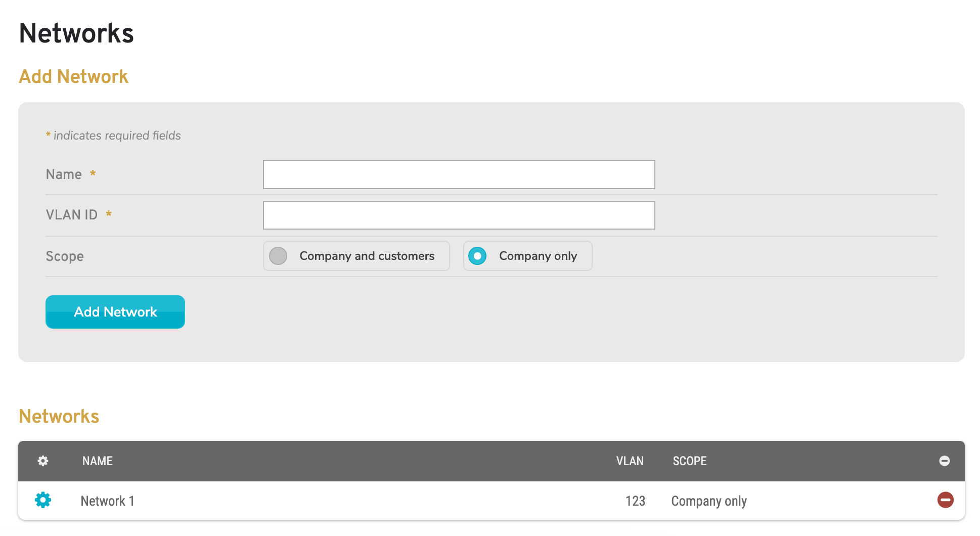This screenshot has height=536, width=980.
Task: Click VLAN value 123 in the table
Action: click(x=635, y=501)
